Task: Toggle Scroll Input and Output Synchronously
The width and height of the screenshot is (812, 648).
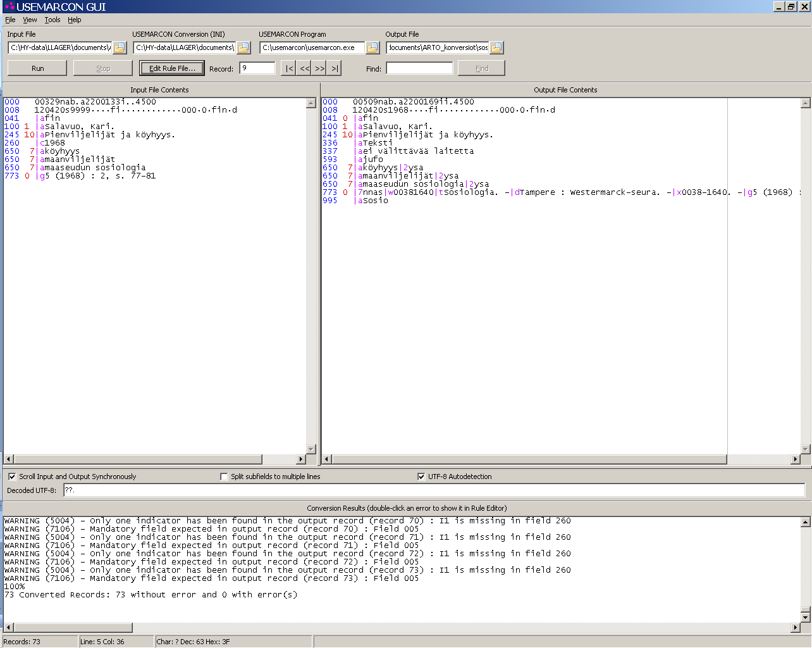Action: [12, 477]
